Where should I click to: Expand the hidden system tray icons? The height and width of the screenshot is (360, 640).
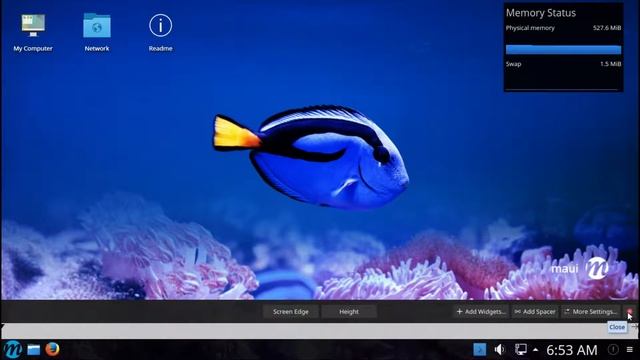coord(536,350)
